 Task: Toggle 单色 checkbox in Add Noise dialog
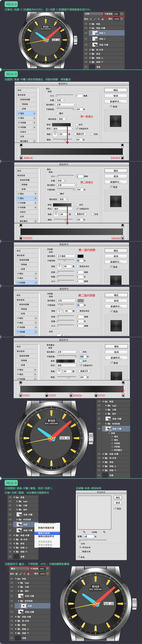(79, 557)
